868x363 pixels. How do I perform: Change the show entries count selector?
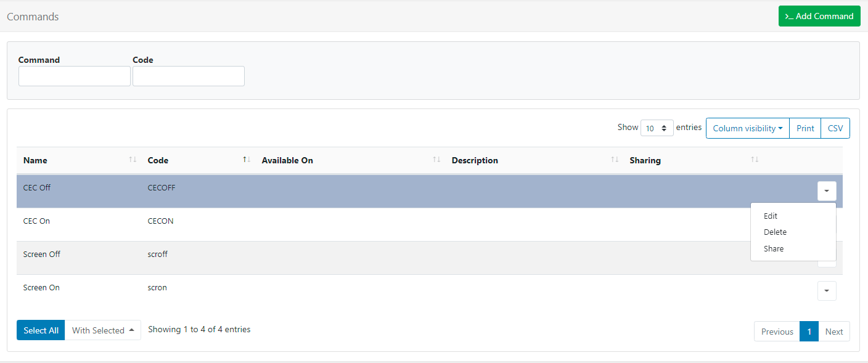[657, 128]
